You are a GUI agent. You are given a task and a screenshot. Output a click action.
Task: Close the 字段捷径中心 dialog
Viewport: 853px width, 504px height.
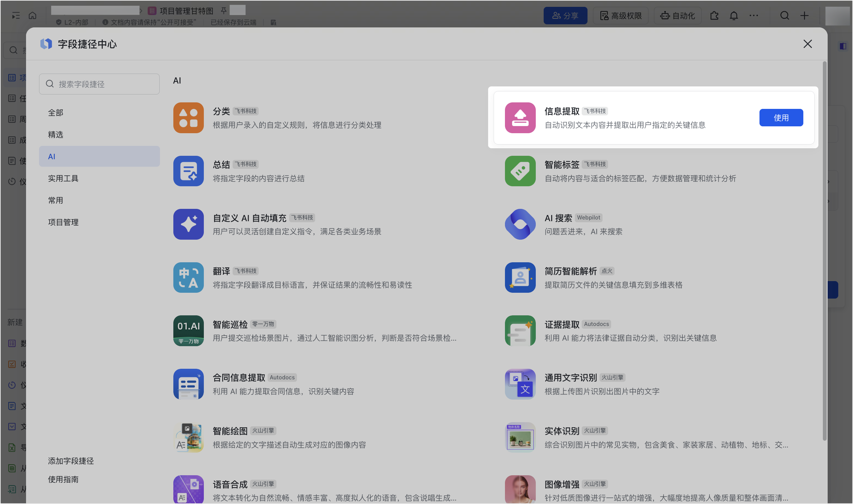(x=807, y=44)
